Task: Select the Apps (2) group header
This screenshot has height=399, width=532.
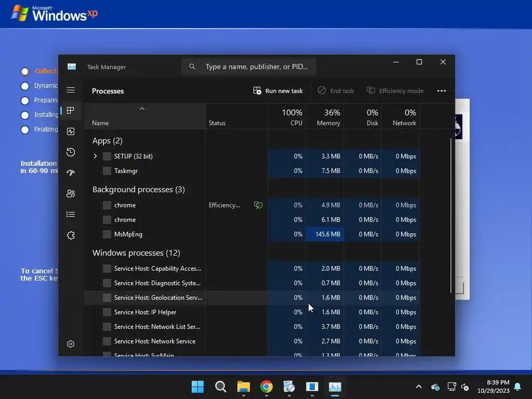Action: point(108,140)
